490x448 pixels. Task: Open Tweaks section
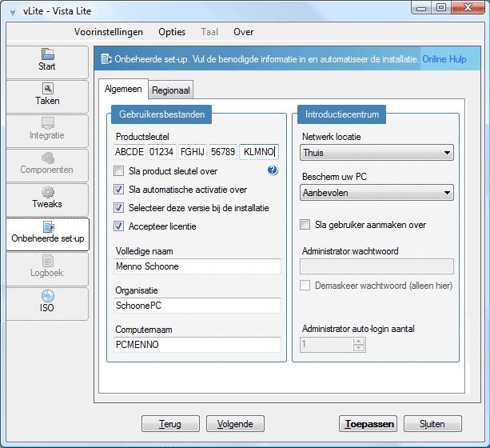click(47, 199)
